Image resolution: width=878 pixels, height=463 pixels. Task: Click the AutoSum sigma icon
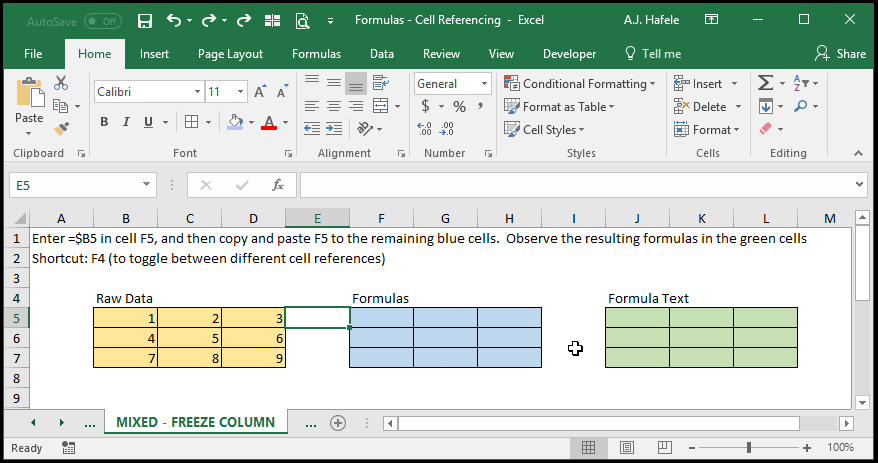pos(765,83)
